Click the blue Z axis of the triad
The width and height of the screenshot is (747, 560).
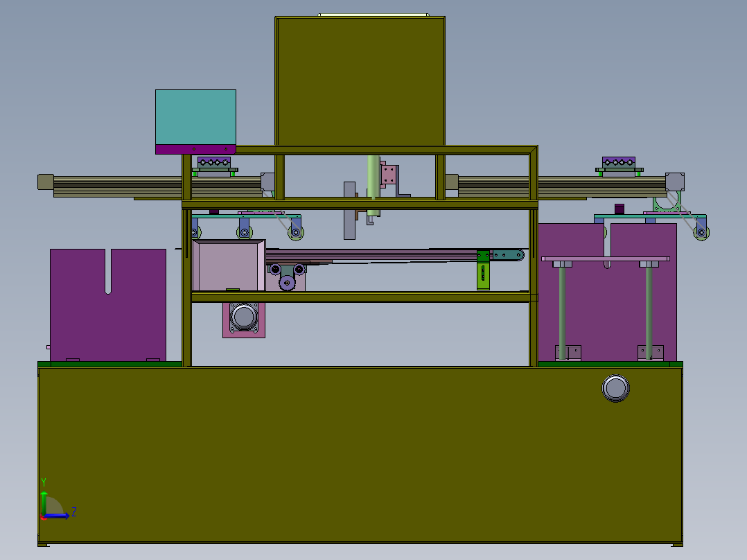point(57,516)
